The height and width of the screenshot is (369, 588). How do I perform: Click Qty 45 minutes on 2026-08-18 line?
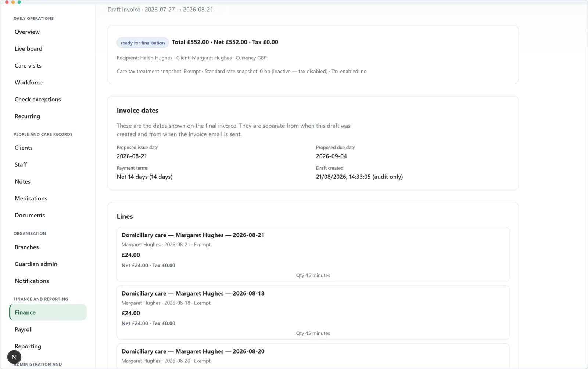click(x=313, y=333)
